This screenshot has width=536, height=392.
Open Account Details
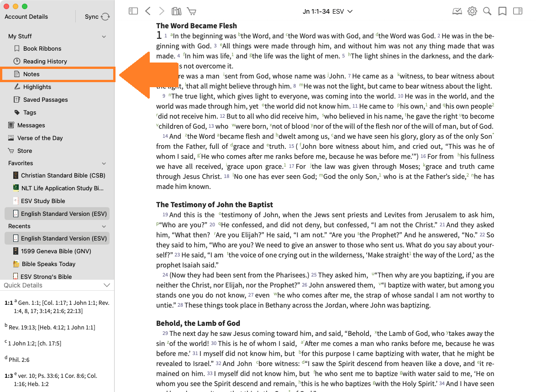coord(26,17)
